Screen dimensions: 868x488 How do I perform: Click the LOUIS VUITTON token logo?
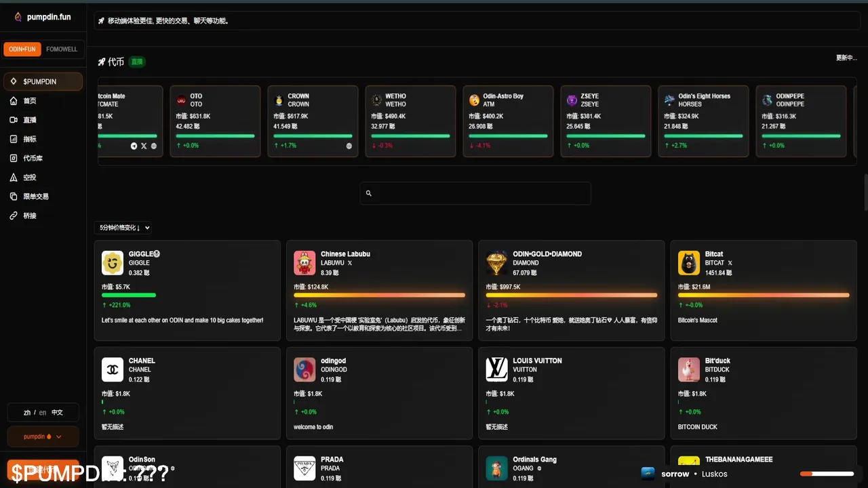coord(497,369)
